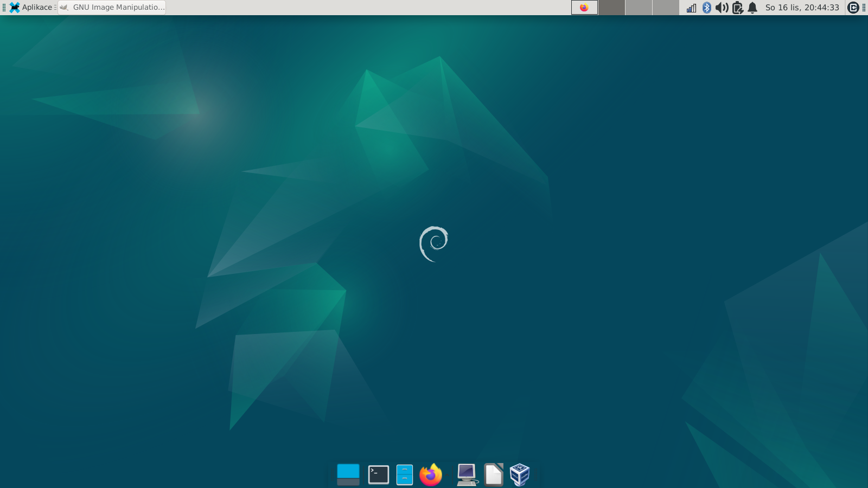
Task: Launch Terminal from the dock
Action: [x=379, y=474]
